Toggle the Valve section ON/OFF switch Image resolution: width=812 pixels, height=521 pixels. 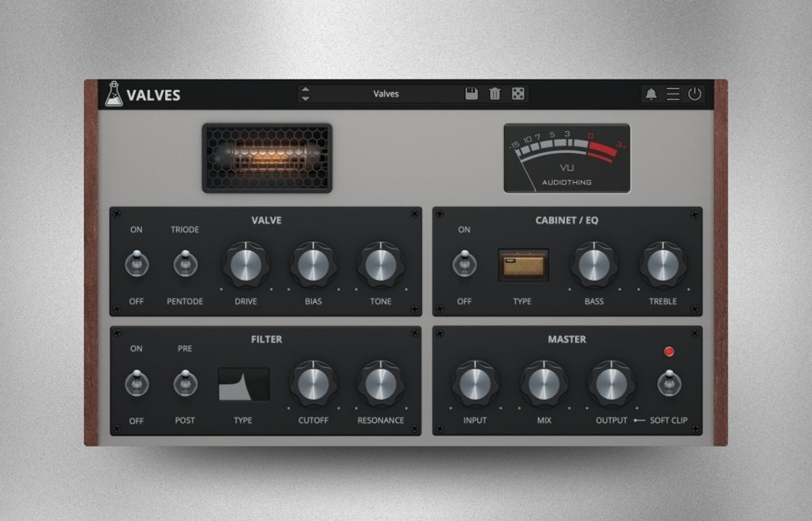click(x=137, y=264)
